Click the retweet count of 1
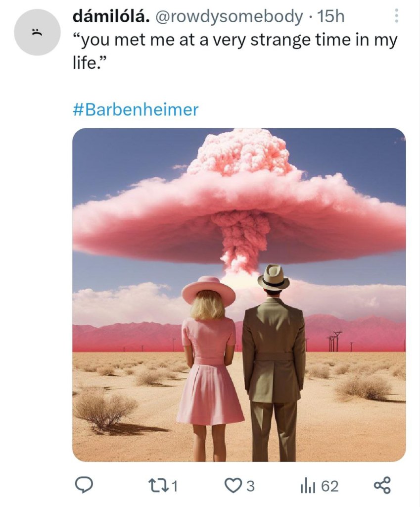 coord(175,486)
